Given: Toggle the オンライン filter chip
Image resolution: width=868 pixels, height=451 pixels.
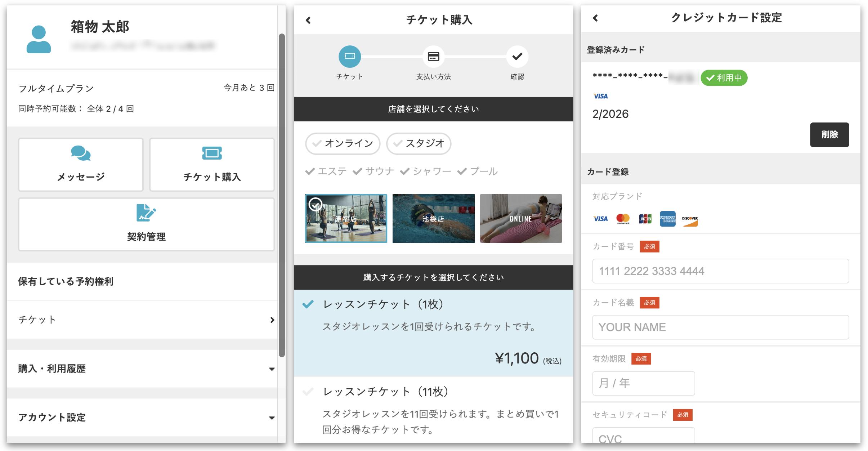Looking at the screenshot, I should pos(343,143).
